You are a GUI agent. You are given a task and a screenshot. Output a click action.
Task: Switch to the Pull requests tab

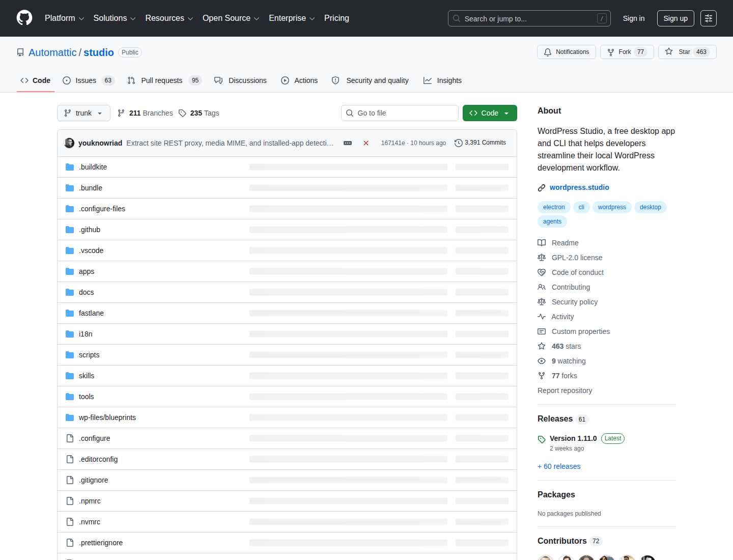pyautogui.click(x=164, y=80)
